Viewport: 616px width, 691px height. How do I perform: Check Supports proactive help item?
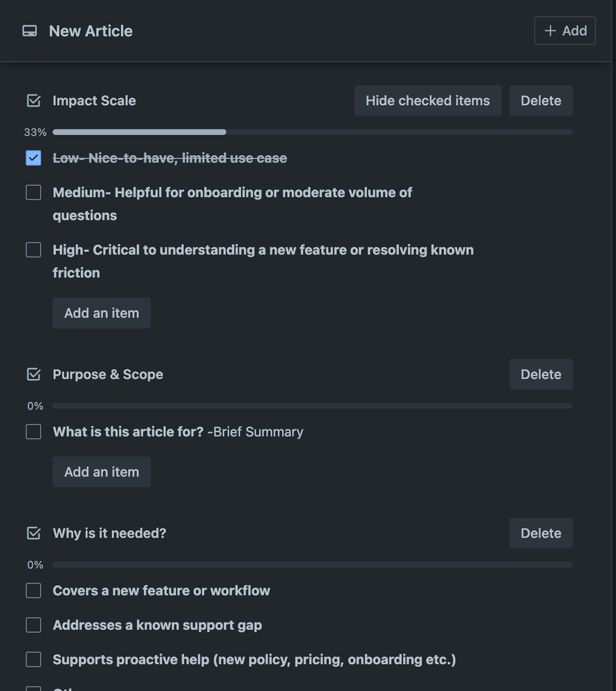coord(33,660)
